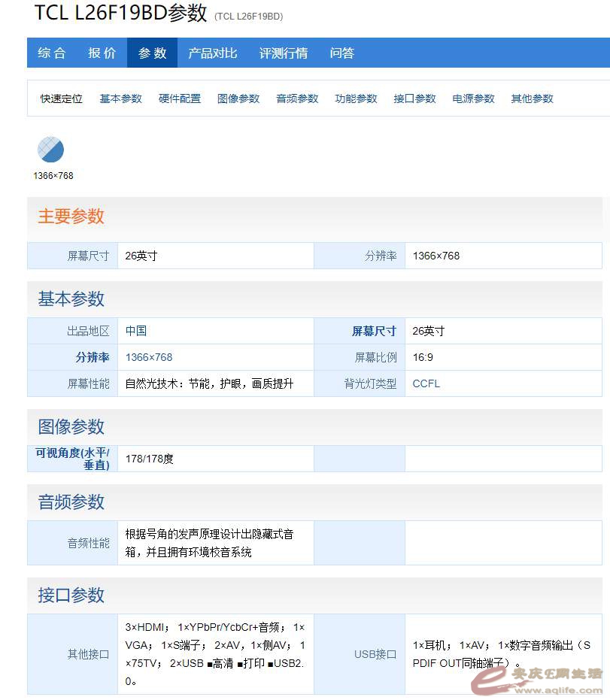This screenshot has width=610, height=700.
Task: Jump to 接口参数 section
Action: click(x=414, y=98)
